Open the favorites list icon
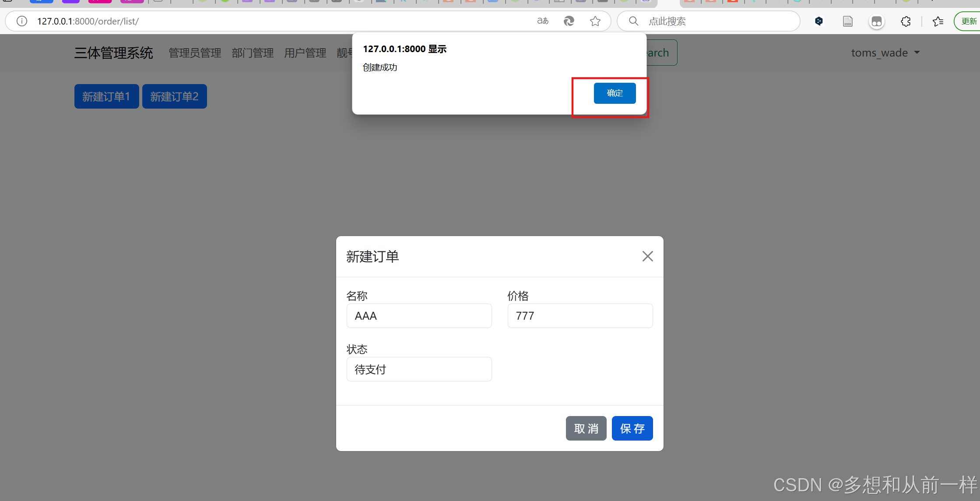 pos(938,21)
